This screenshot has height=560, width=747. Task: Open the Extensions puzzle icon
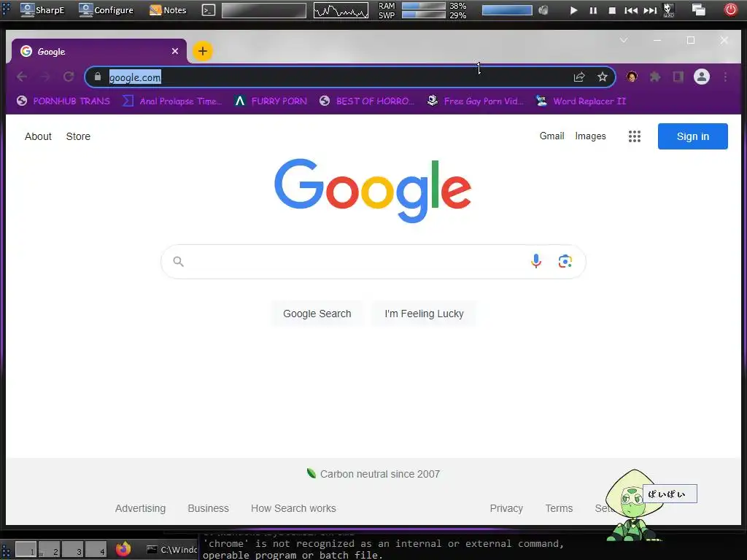(655, 77)
